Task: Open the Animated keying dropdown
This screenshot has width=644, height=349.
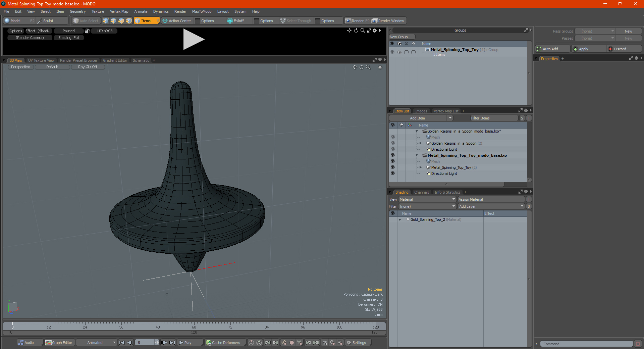Action: pyautogui.click(x=96, y=343)
